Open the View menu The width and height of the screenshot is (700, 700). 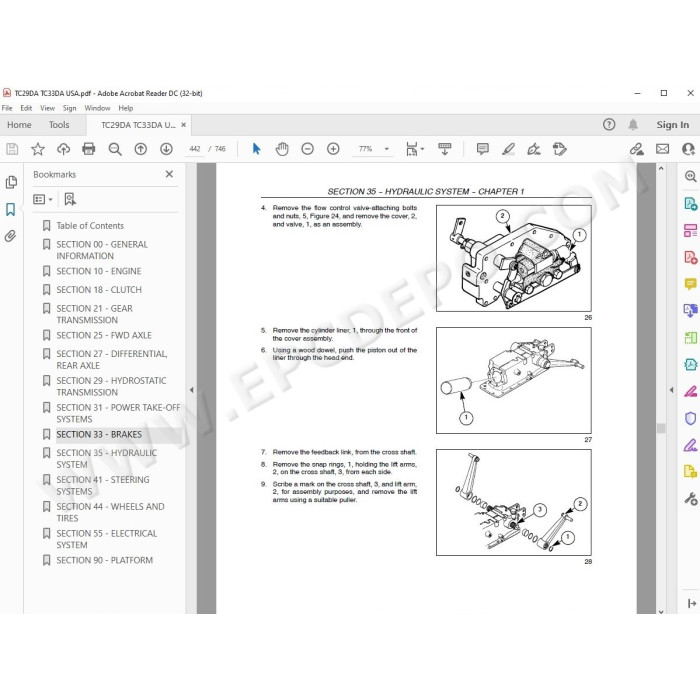pyautogui.click(x=47, y=108)
